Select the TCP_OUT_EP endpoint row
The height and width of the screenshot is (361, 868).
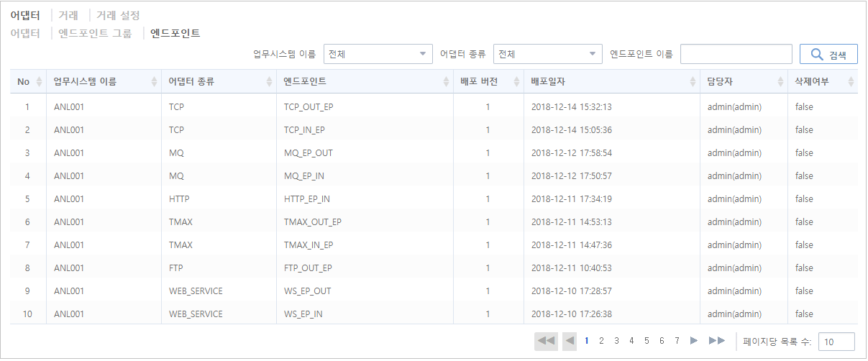pyautogui.click(x=309, y=107)
